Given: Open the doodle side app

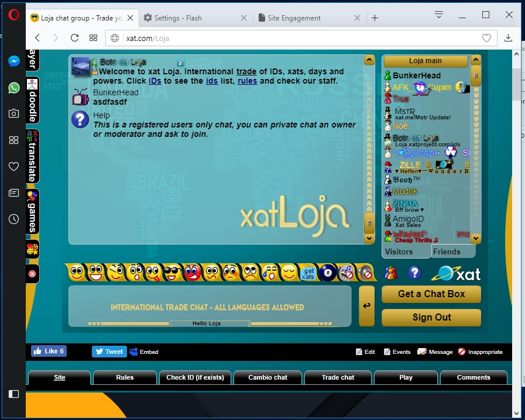Looking at the screenshot, I should point(32,100).
